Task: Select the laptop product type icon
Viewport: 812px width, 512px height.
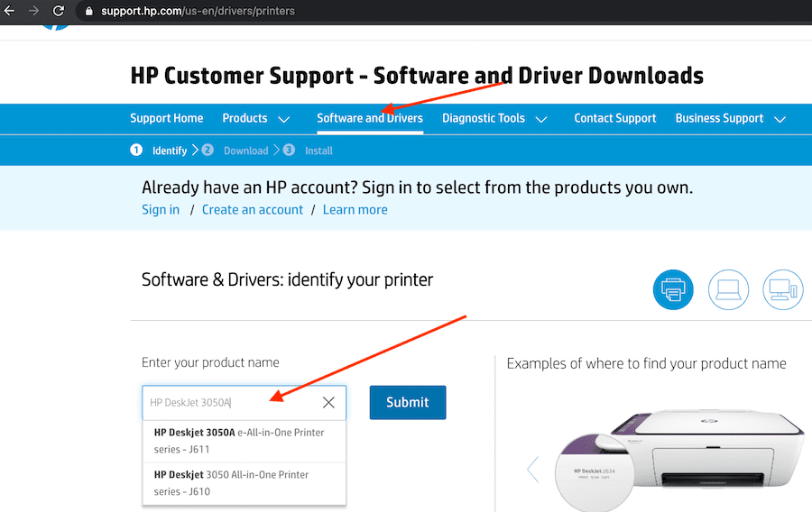Action: [x=728, y=289]
